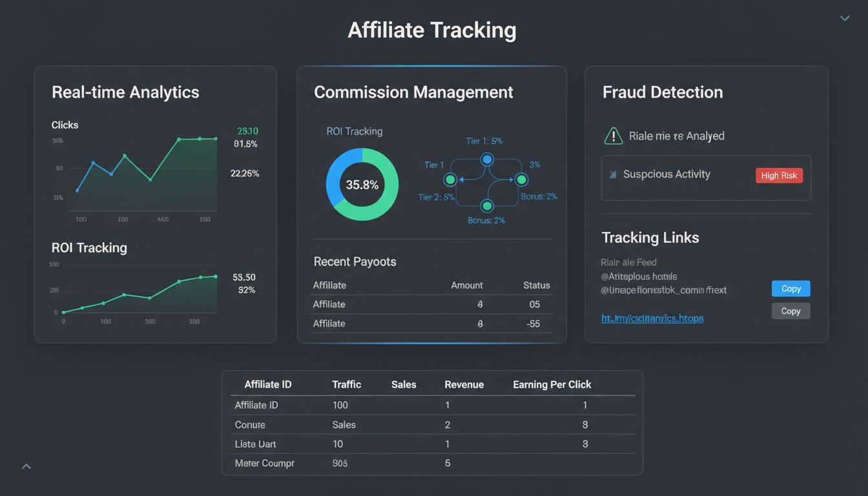Toggle the High Risk badge
Screen dimensions: 868x496
click(x=779, y=175)
